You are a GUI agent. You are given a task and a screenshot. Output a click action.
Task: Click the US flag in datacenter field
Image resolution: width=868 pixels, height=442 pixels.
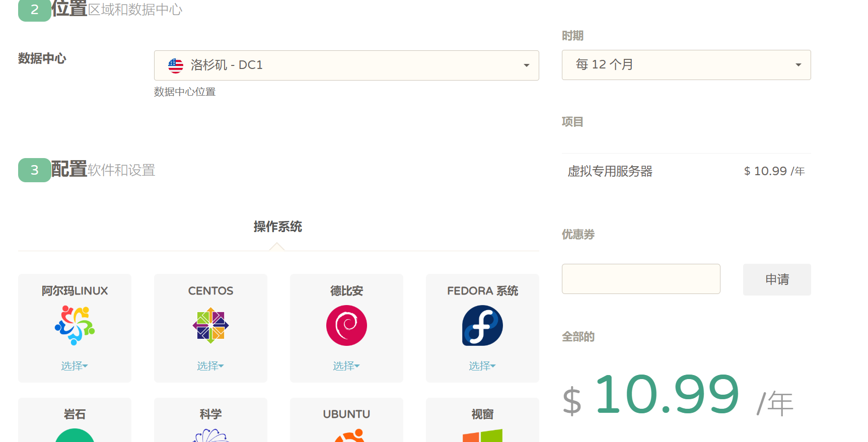[x=176, y=65]
